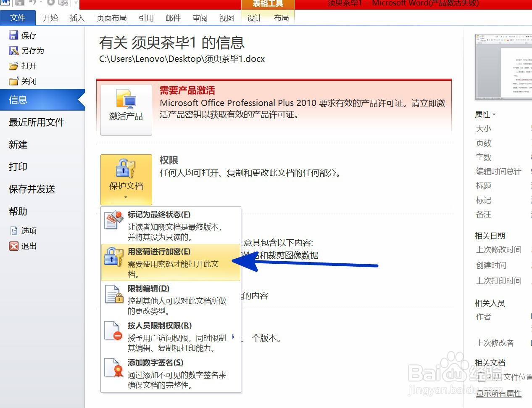Click the lock and key 保护文档 icon

(x=126, y=169)
